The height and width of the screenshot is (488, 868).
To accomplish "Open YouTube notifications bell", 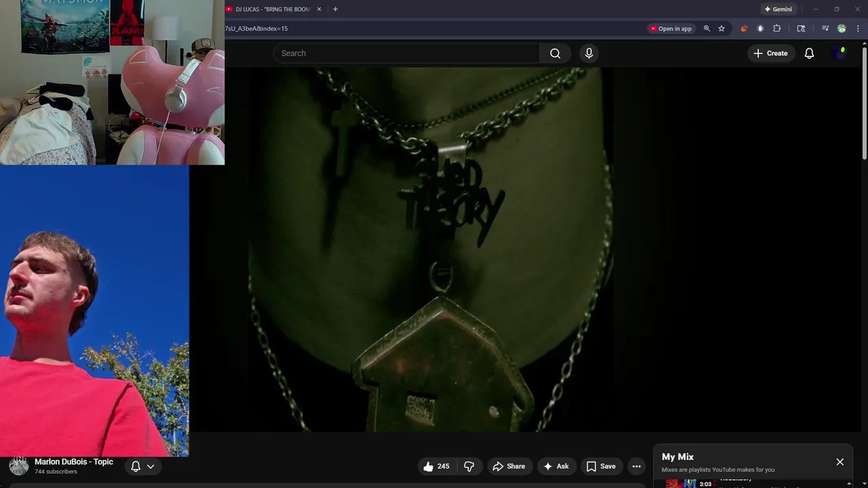I will tap(809, 54).
